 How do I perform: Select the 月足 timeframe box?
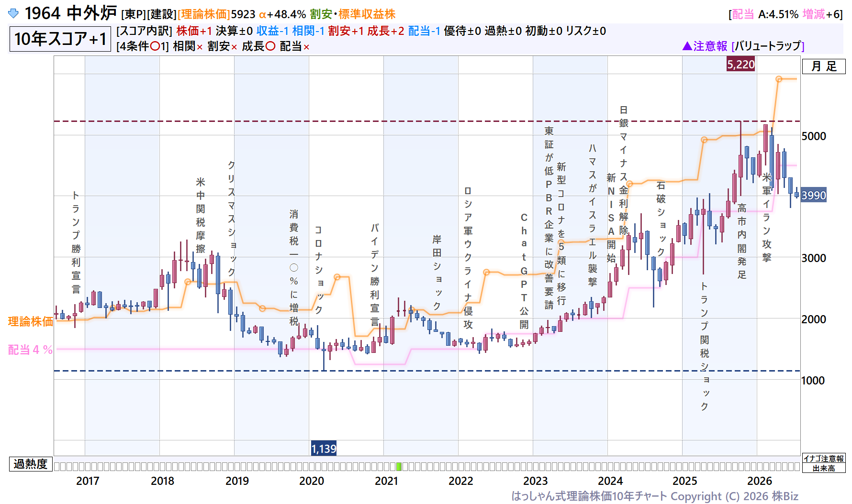[x=824, y=66]
